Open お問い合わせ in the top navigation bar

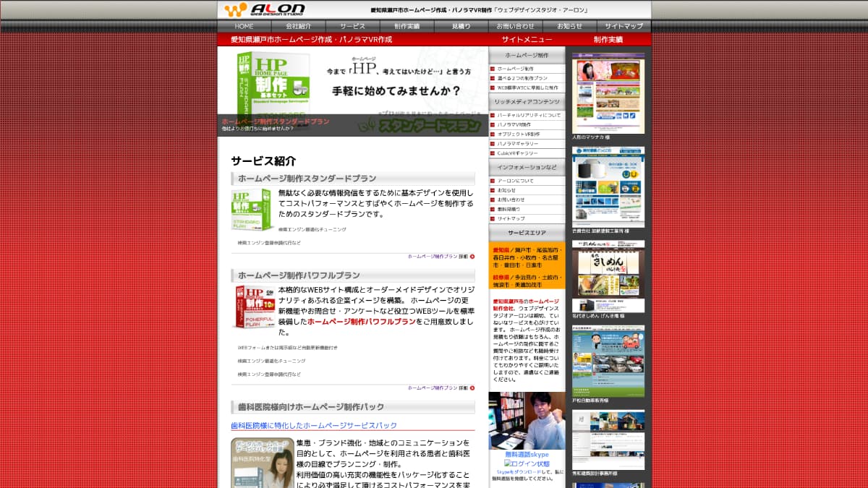point(516,26)
